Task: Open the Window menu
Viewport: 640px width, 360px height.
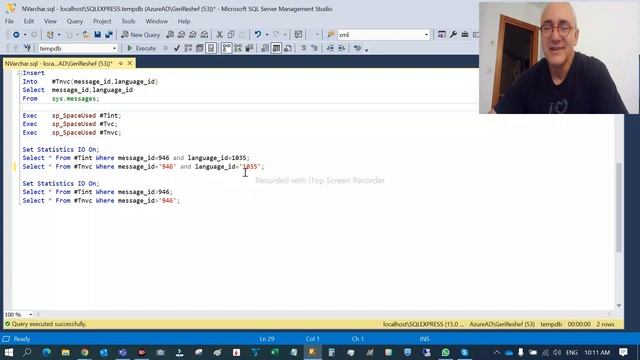Action: click(156, 21)
